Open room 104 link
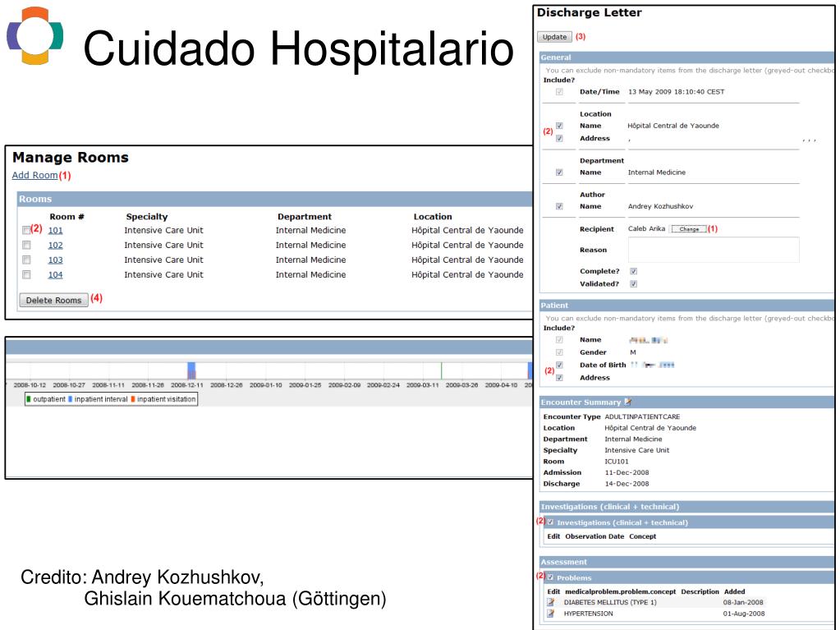Image resolution: width=840 pixels, height=630 pixels. (x=55, y=275)
